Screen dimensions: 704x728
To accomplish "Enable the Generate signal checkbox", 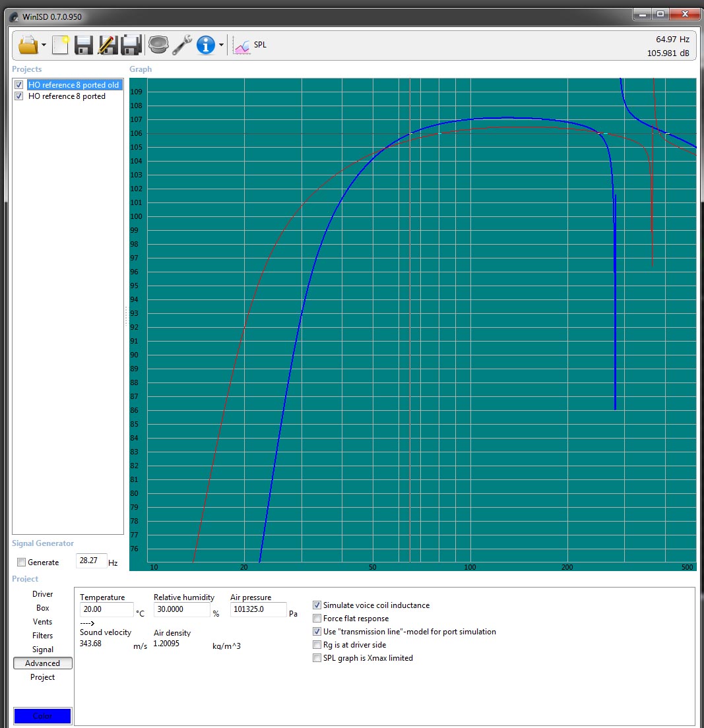I will point(21,562).
